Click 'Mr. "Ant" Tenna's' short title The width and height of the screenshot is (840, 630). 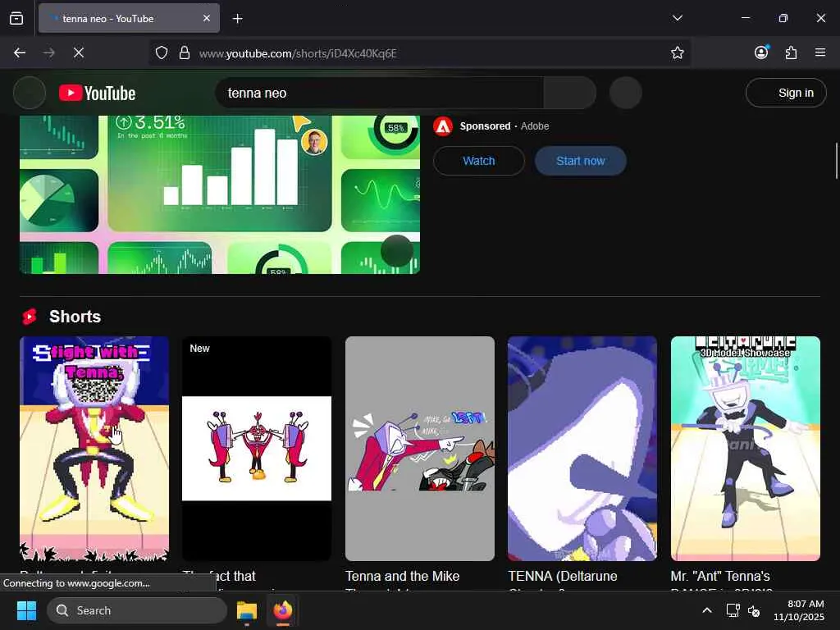click(x=720, y=576)
